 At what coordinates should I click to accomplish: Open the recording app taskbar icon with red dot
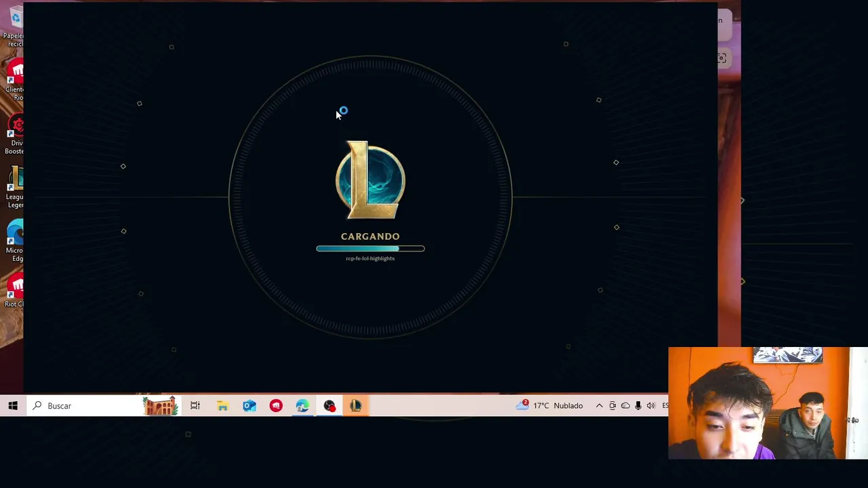coord(329,405)
